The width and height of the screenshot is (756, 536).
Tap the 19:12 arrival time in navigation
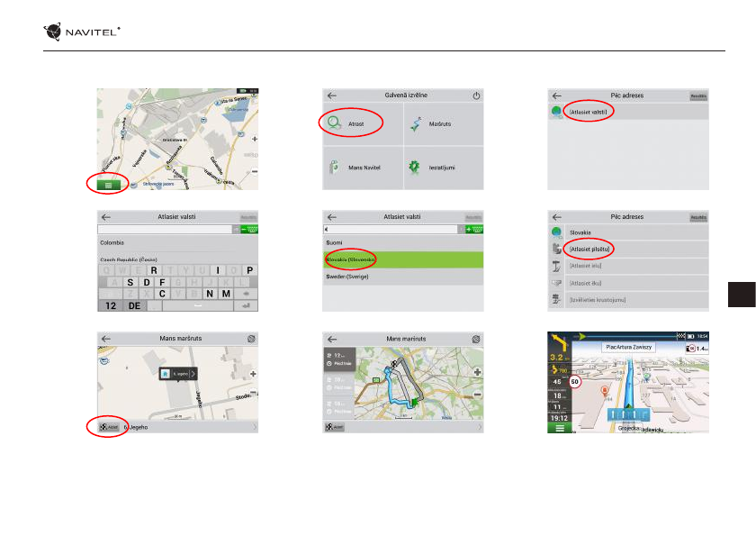pos(559,418)
